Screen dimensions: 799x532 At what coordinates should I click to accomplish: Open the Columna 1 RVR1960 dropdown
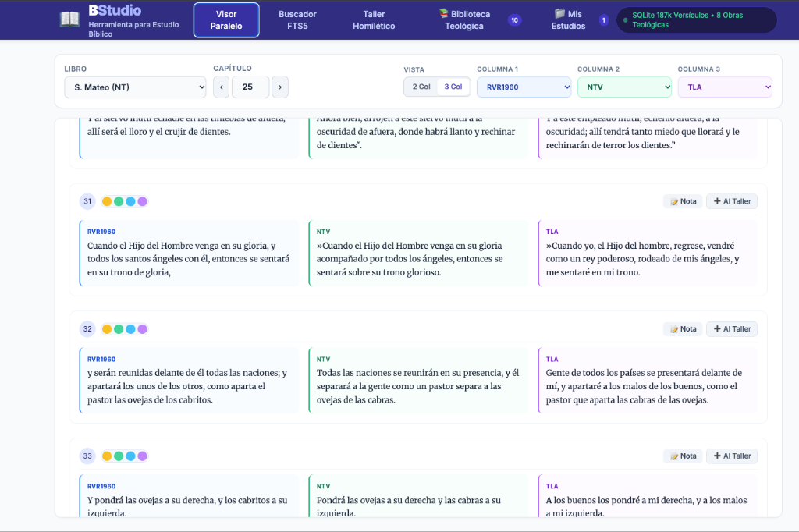[524, 87]
